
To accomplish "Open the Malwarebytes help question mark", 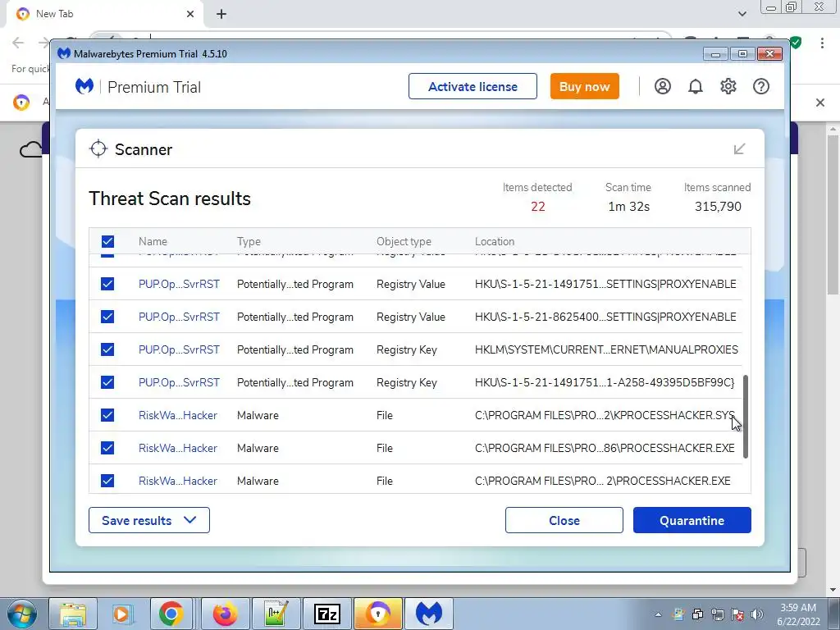I will (x=760, y=86).
